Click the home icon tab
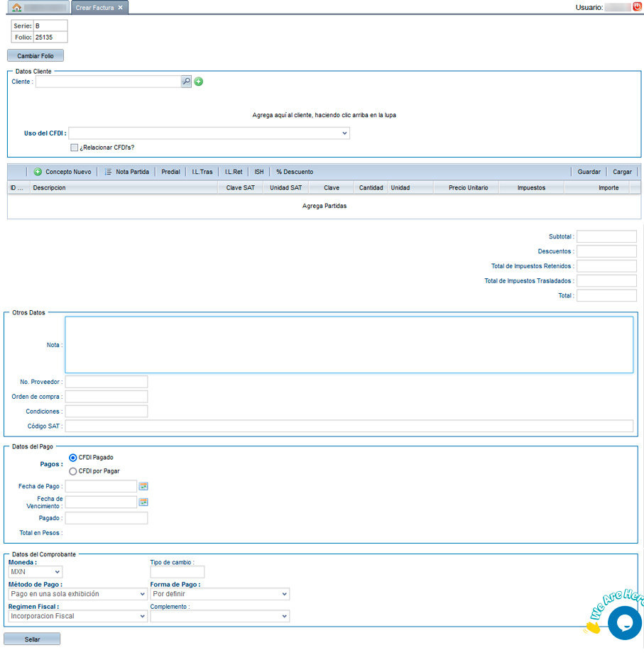This screenshot has height=655, width=644. point(17,8)
